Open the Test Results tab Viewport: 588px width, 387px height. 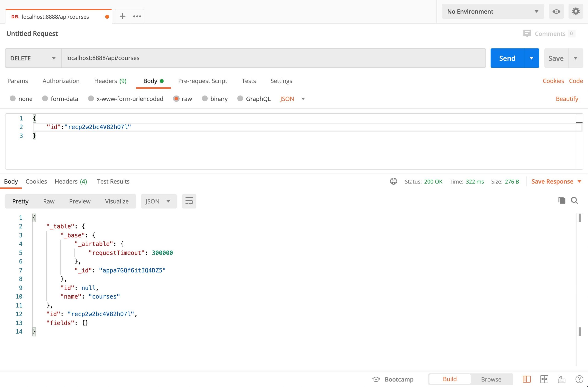pyautogui.click(x=113, y=181)
